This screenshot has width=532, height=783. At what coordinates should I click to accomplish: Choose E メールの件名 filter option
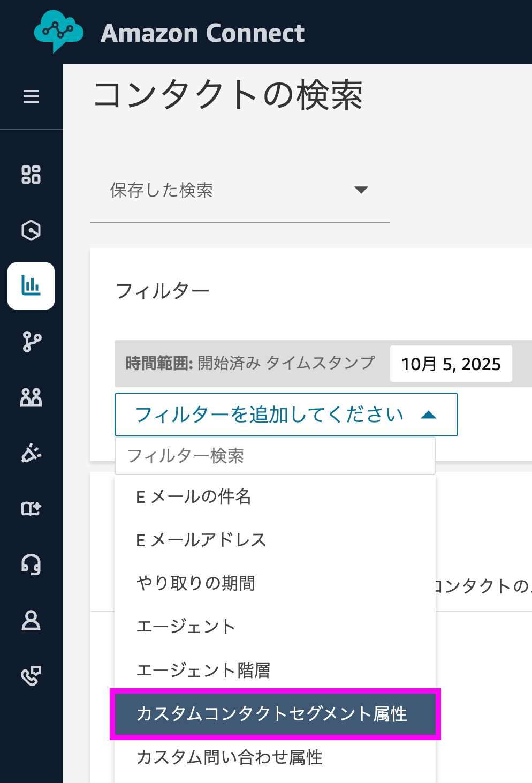coord(275,496)
